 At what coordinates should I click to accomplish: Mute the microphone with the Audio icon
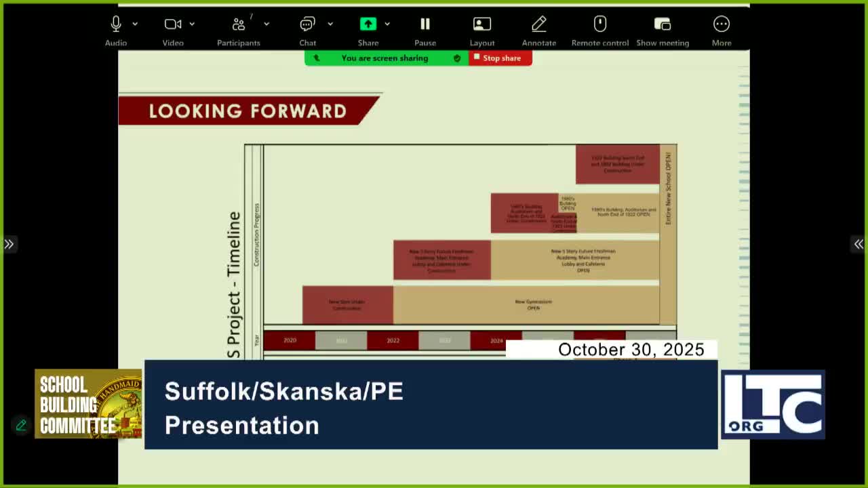pos(116,24)
